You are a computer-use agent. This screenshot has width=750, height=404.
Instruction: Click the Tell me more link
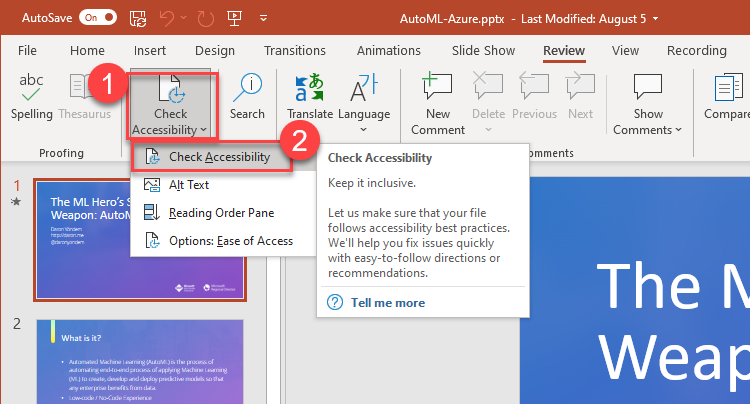click(388, 303)
